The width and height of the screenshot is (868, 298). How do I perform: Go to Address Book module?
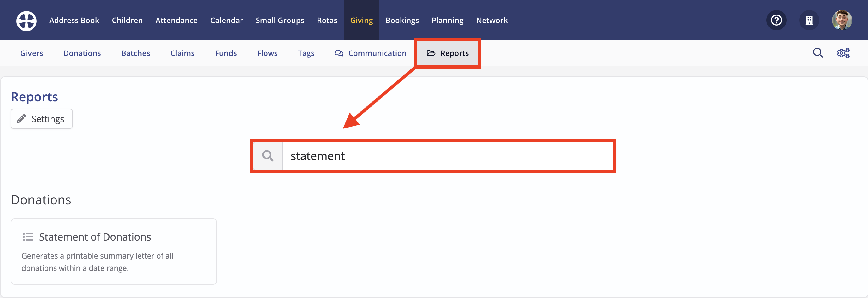click(74, 20)
